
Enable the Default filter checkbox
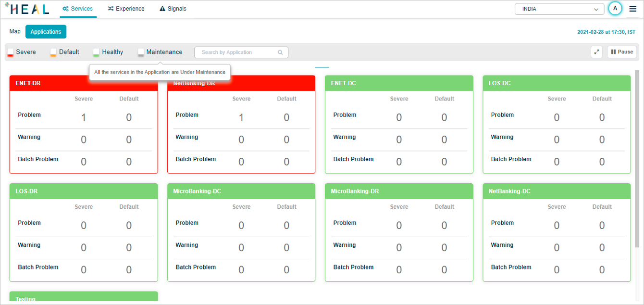53,52
